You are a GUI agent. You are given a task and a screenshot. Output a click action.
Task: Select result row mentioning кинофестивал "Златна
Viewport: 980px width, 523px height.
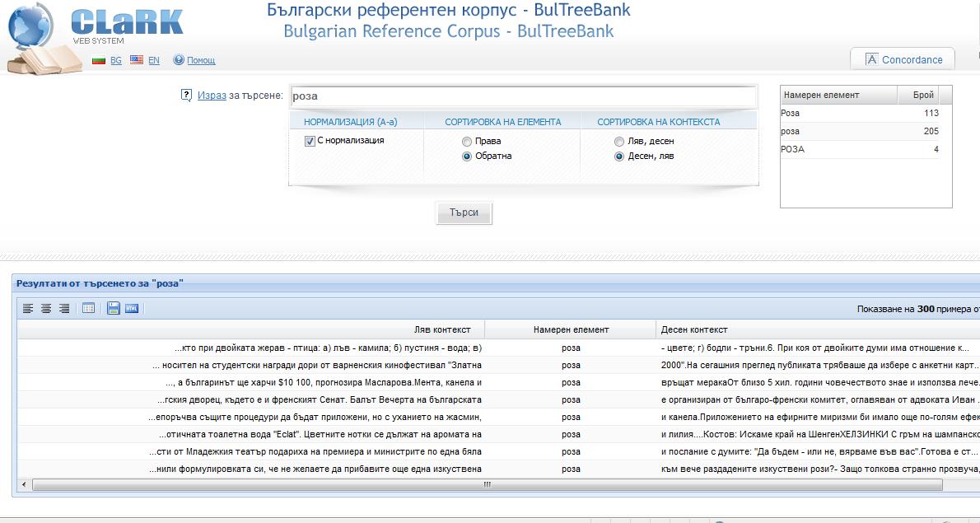[x=499, y=365]
